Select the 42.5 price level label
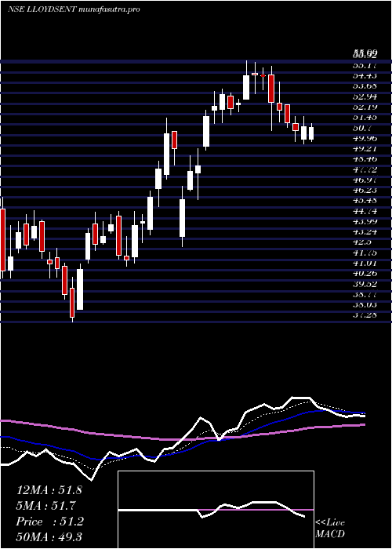Image resolution: width=392 pixels, height=549 pixels. pos(362,242)
